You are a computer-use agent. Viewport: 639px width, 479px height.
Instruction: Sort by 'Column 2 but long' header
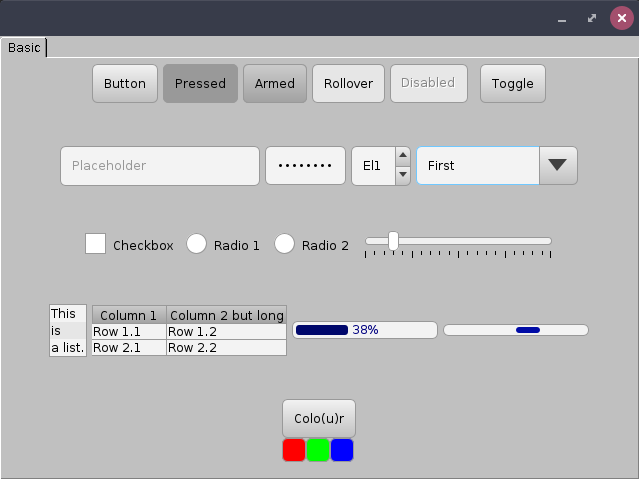click(x=226, y=315)
